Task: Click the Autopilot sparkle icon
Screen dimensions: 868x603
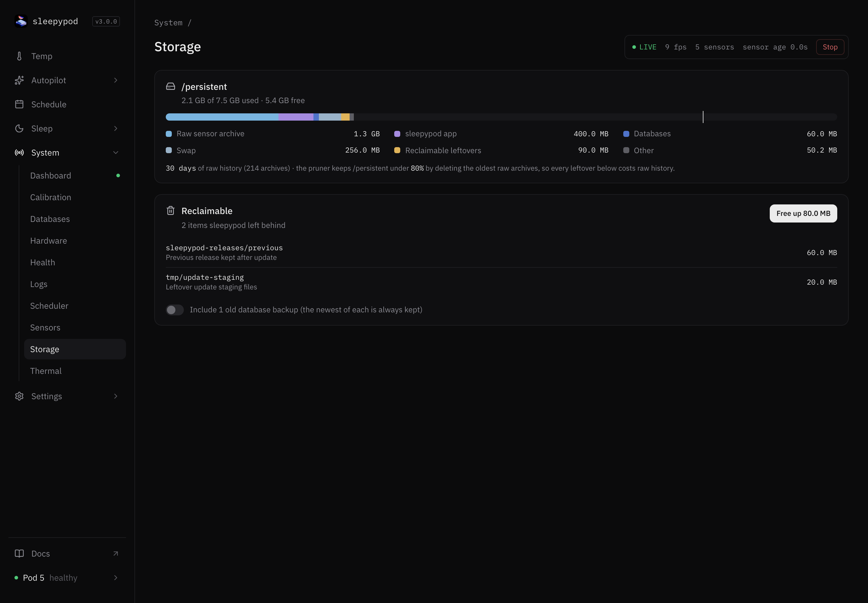Action: pyautogui.click(x=19, y=80)
